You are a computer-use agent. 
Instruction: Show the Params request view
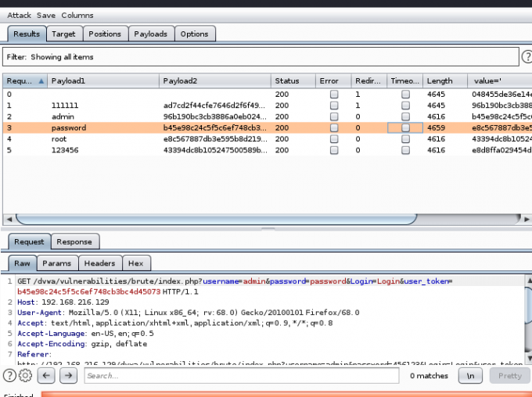click(57, 263)
